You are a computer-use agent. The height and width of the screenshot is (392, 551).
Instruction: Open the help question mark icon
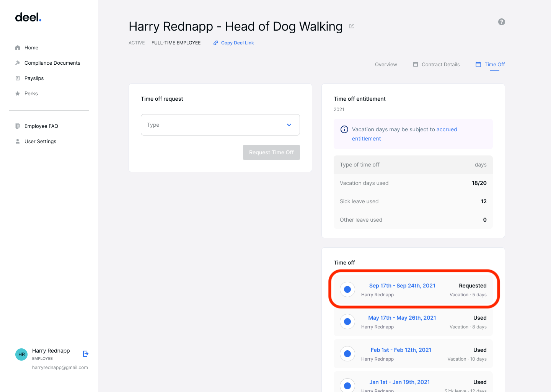501,22
